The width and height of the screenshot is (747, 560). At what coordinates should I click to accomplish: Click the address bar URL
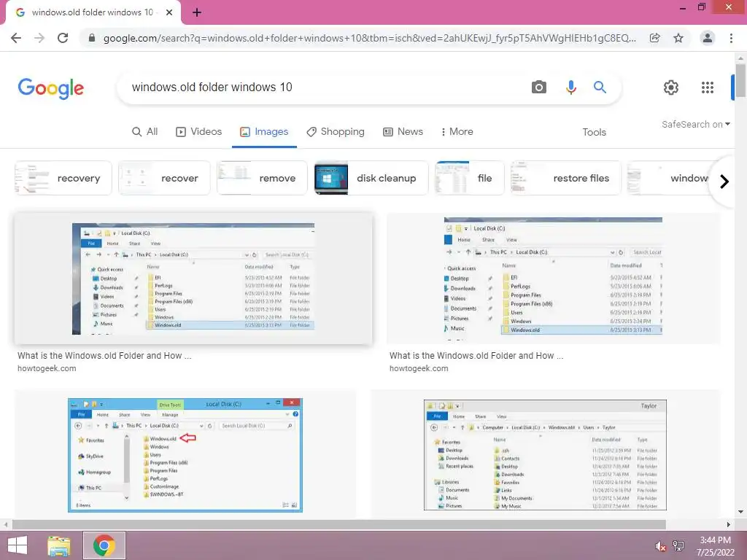(369, 38)
